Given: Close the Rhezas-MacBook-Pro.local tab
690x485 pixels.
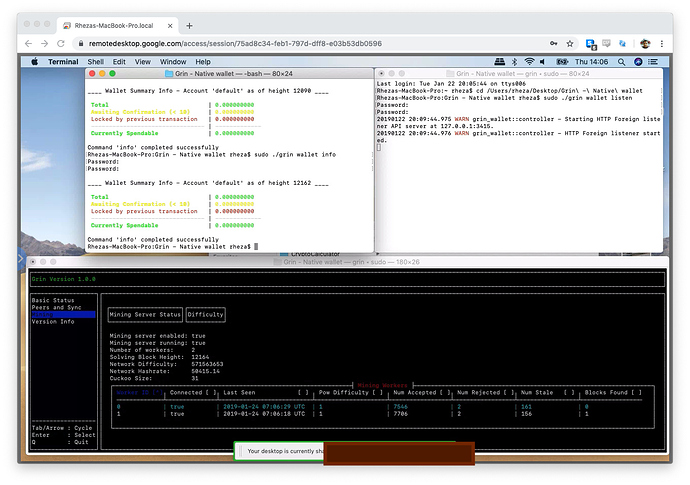Looking at the screenshot, I should (170, 26).
